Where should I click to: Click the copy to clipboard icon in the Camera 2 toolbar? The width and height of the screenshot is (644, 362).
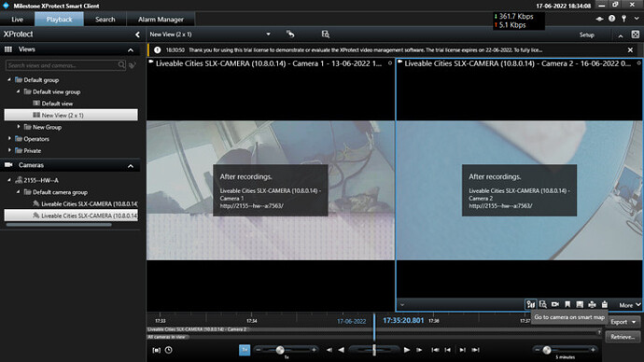click(x=605, y=304)
